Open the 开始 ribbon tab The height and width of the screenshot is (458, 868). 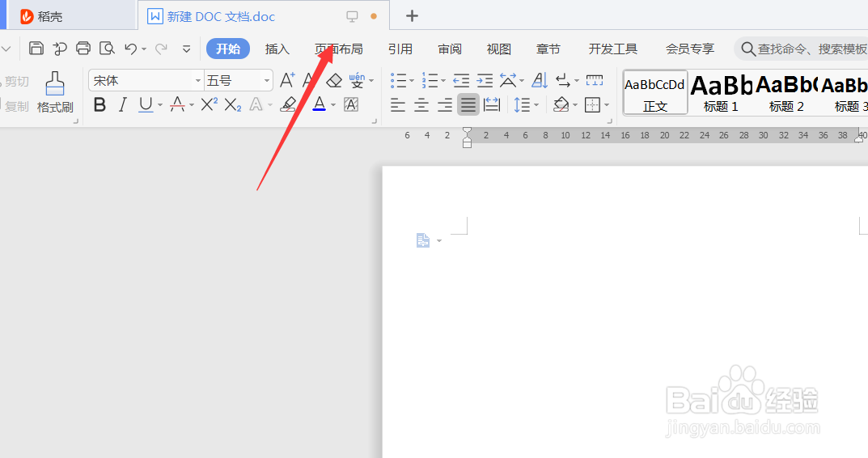click(228, 49)
